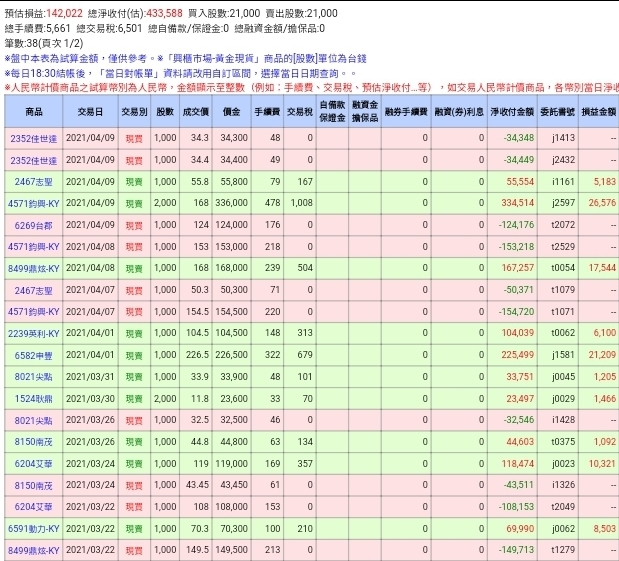Click profit amount 8,503
619x561 pixels.
[604, 528]
